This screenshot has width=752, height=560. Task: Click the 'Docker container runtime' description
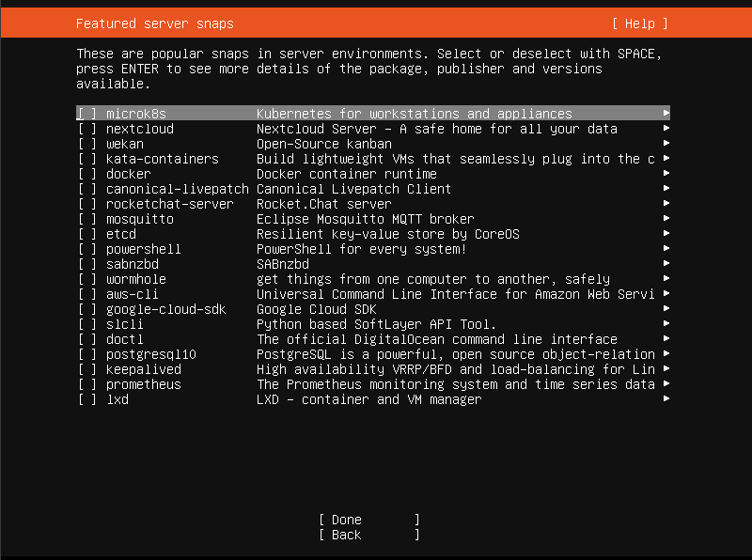click(x=347, y=174)
